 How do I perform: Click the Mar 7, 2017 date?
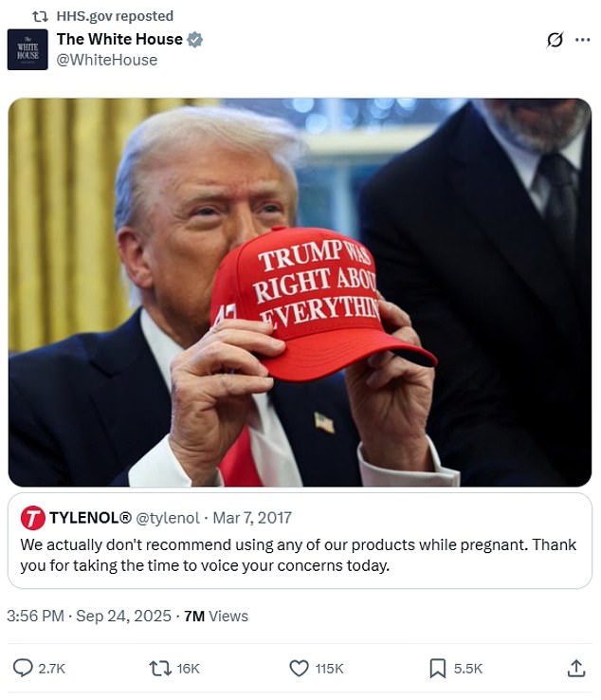coord(252,518)
